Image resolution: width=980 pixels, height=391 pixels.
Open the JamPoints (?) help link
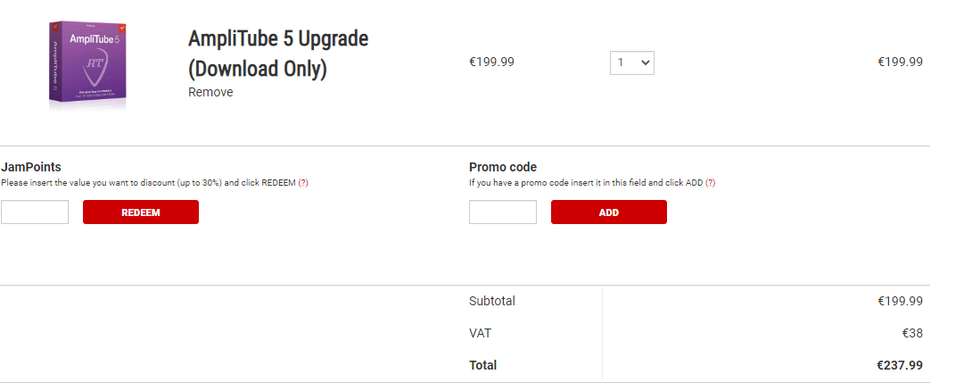(303, 182)
